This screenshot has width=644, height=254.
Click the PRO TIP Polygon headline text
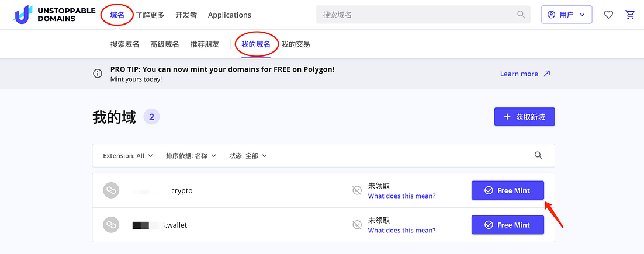click(222, 69)
